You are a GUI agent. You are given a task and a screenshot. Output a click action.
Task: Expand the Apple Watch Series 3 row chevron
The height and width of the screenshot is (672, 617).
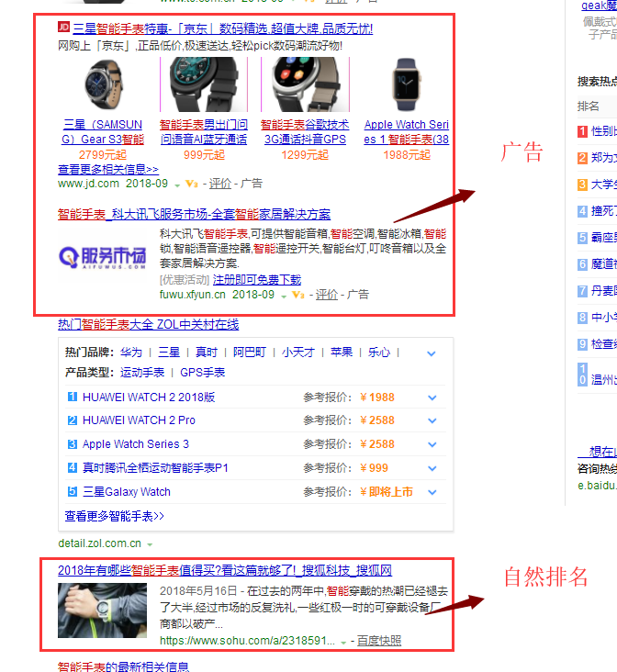[x=432, y=444]
